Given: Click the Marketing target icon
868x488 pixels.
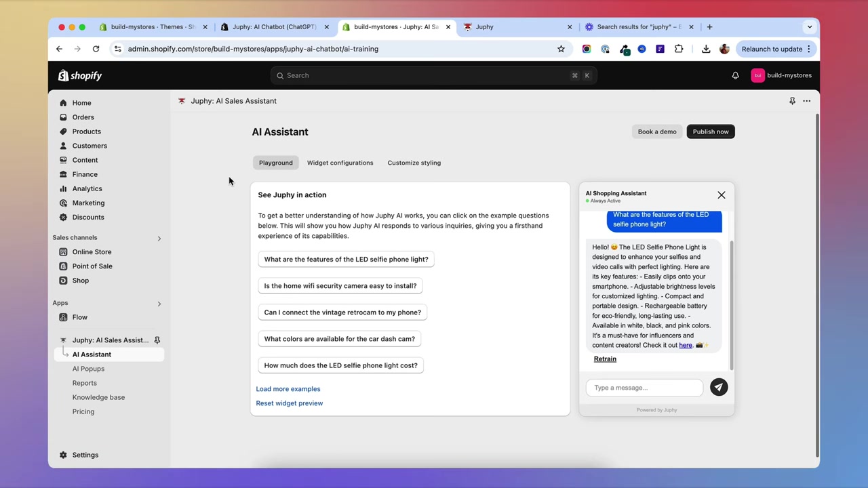Looking at the screenshot, I should pos(63,203).
